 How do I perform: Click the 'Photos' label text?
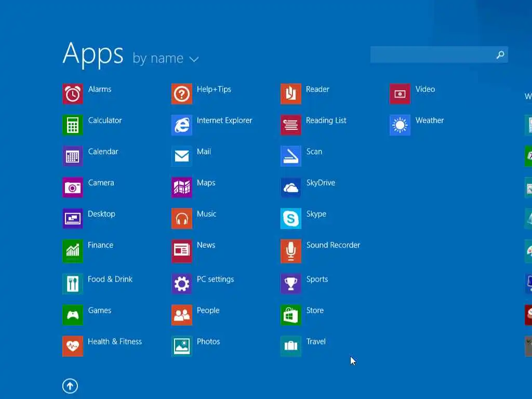click(x=208, y=342)
